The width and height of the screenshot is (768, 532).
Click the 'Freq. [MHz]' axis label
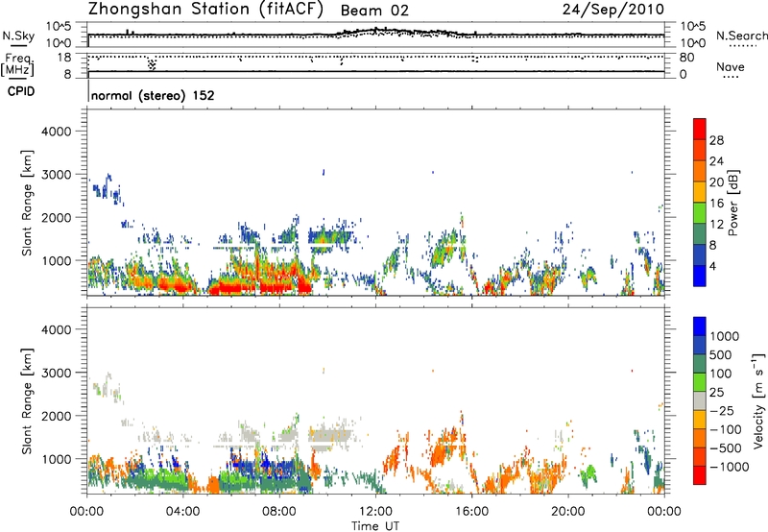17,65
